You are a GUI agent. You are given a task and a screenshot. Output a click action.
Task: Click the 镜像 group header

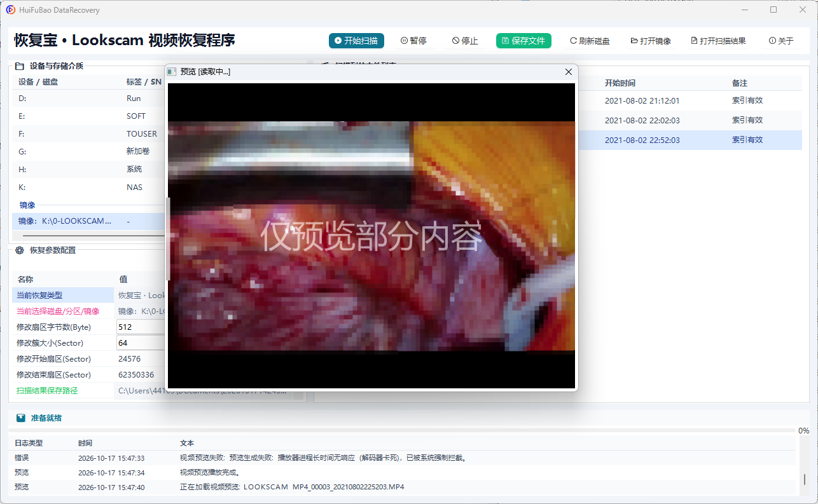coord(27,205)
